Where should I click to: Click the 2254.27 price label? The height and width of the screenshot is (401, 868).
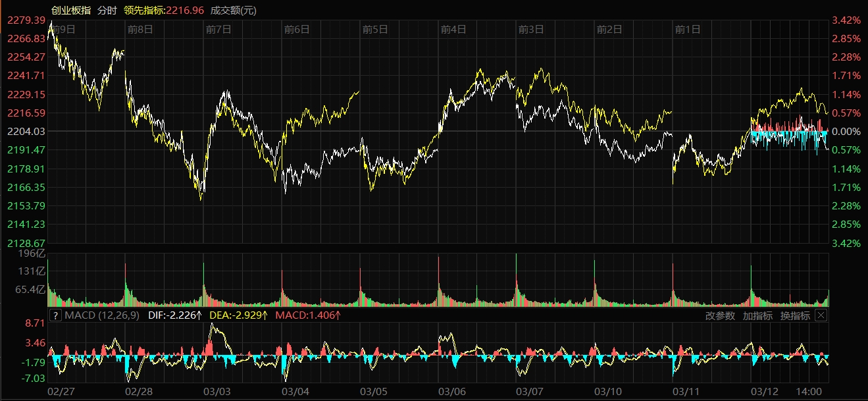pos(26,57)
